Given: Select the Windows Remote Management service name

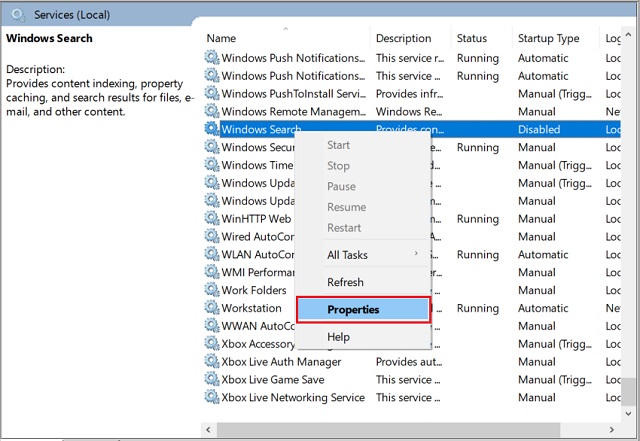Looking at the screenshot, I should [x=293, y=111].
